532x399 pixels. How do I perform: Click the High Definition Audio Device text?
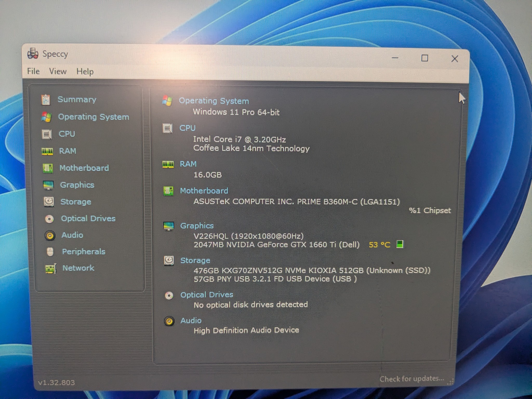pyautogui.click(x=246, y=330)
